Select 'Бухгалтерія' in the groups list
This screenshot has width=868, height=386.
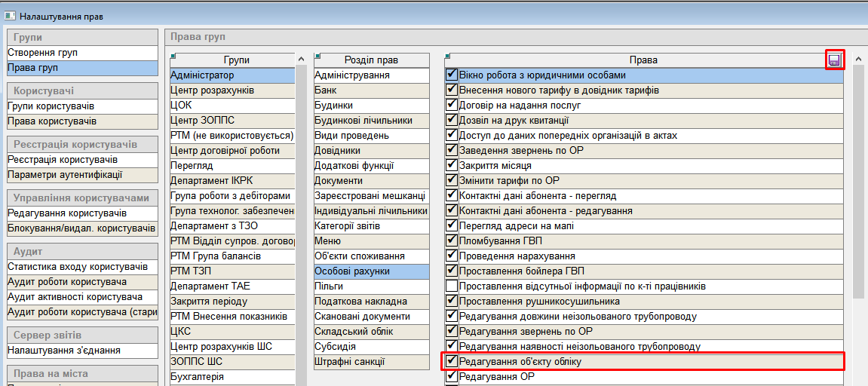[198, 377]
